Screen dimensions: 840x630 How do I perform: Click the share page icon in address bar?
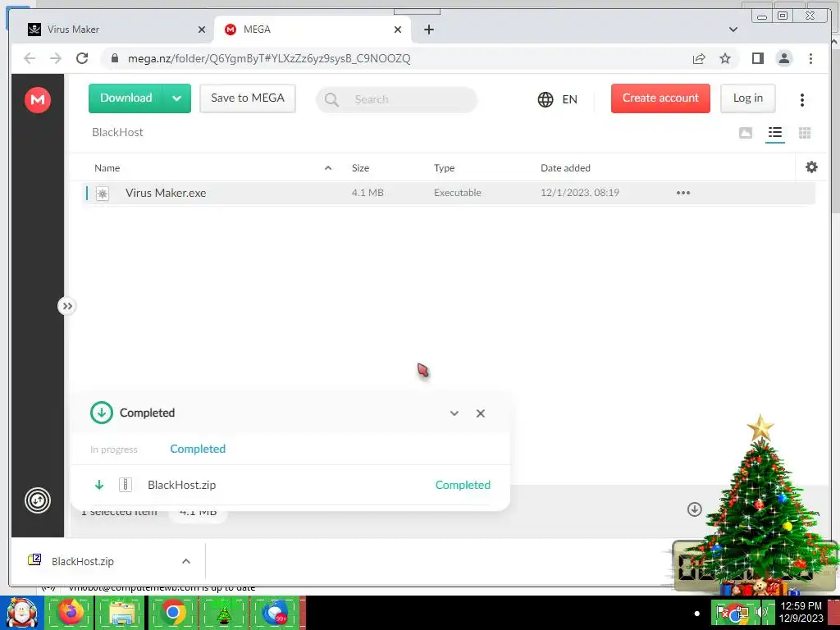[699, 58]
